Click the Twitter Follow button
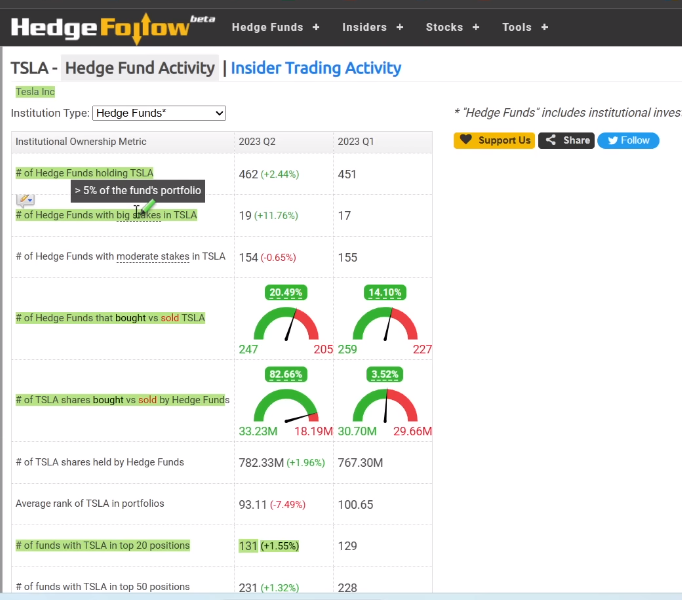 pos(628,141)
